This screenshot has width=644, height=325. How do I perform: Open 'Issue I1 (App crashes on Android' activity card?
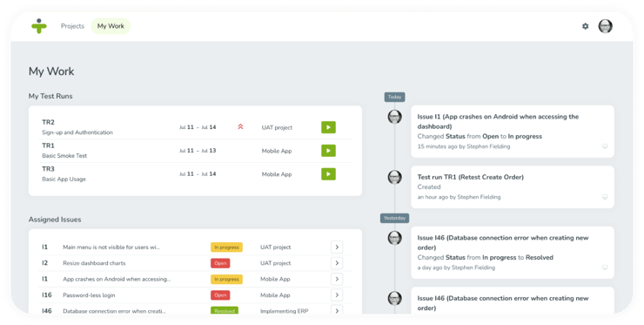[513, 132]
